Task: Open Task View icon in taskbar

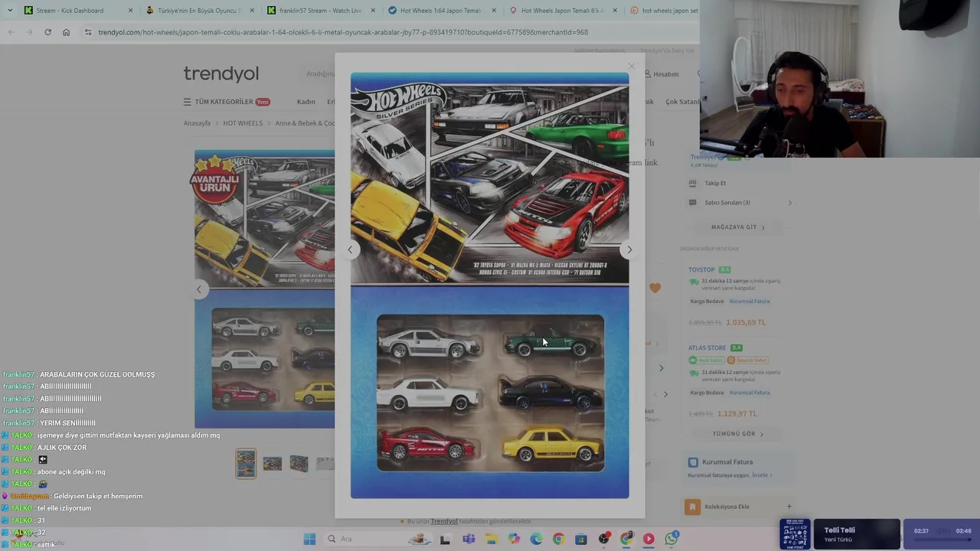Action: [x=445, y=539]
